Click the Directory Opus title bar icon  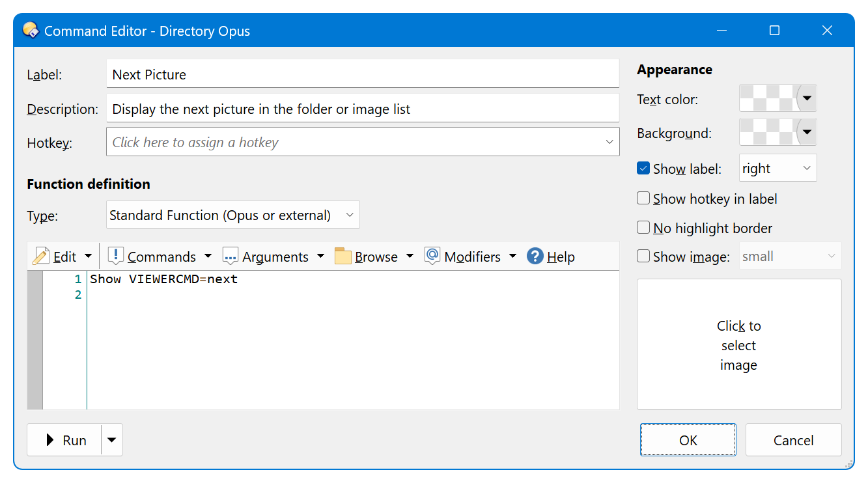click(x=31, y=30)
